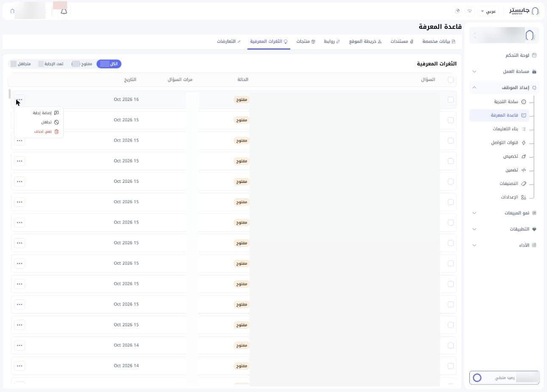Switch to the بيانات مخصصة tab

coord(439,42)
